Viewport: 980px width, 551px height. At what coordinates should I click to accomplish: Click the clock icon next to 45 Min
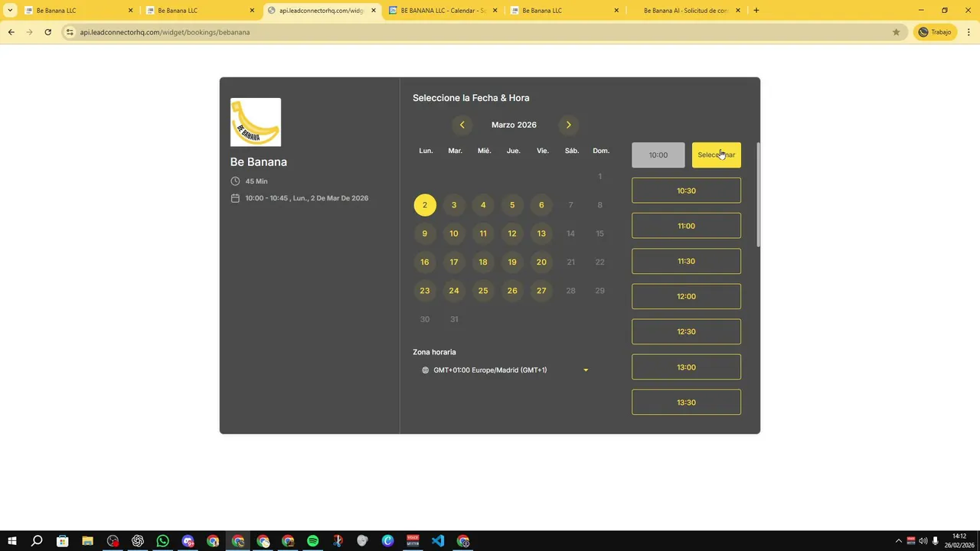click(x=235, y=181)
